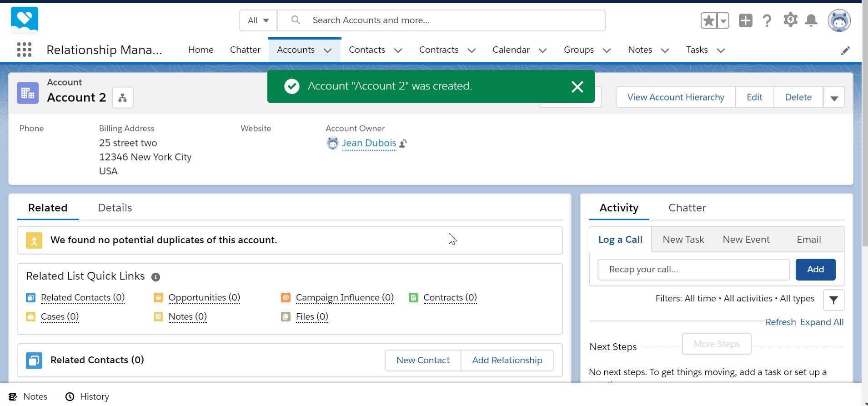Dismiss the account created toast
Image resolution: width=868 pixels, height=406 pixels.
pos(577,86)
